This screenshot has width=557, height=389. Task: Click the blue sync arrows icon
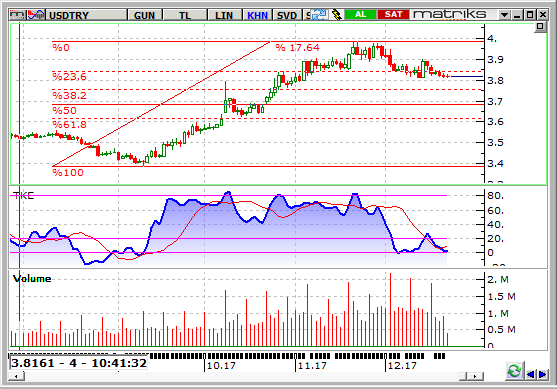click(x=319, y=15)
